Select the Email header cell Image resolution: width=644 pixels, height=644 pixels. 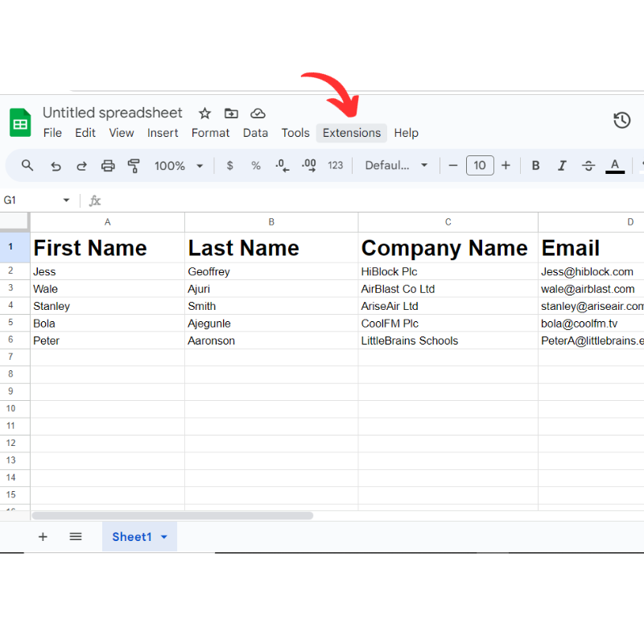click(592, 248)
